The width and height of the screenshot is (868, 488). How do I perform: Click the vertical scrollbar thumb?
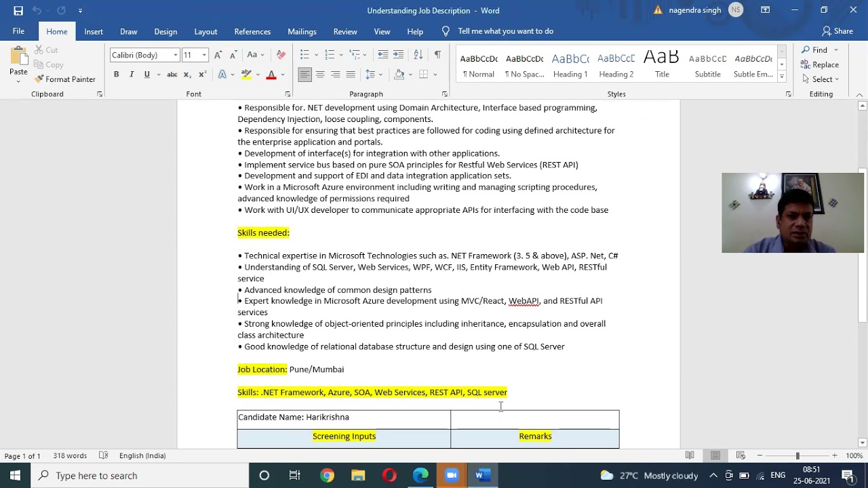tap(863, 245)
